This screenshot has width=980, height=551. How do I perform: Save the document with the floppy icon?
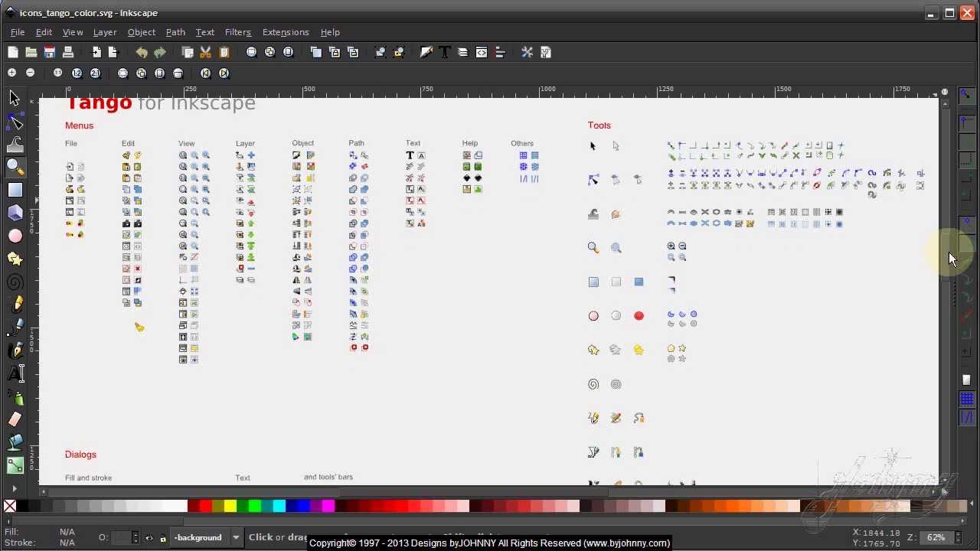50,52
